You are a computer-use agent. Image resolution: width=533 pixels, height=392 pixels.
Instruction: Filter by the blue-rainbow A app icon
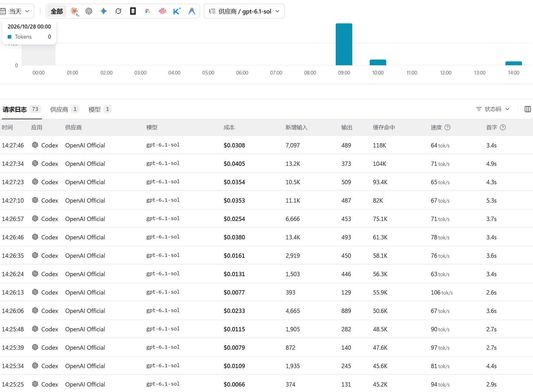point(192,11)
